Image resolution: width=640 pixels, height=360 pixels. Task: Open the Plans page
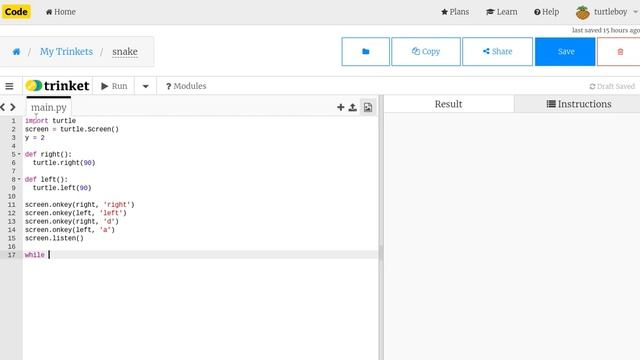pos(455,12)
